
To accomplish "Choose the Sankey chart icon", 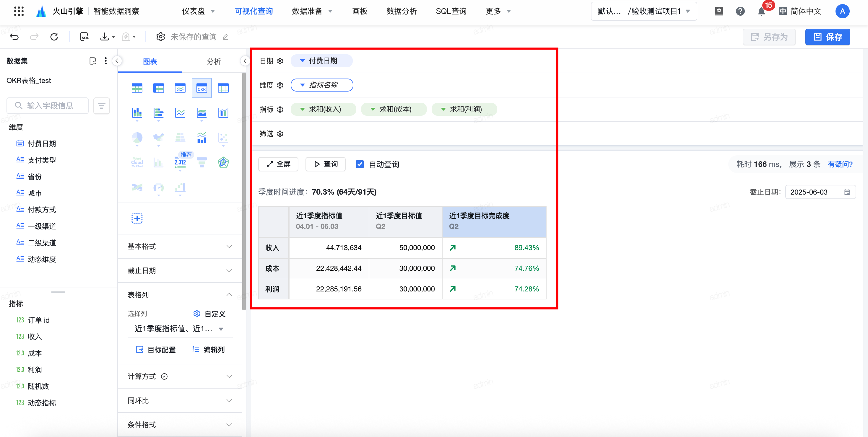I will pos(137,187).
